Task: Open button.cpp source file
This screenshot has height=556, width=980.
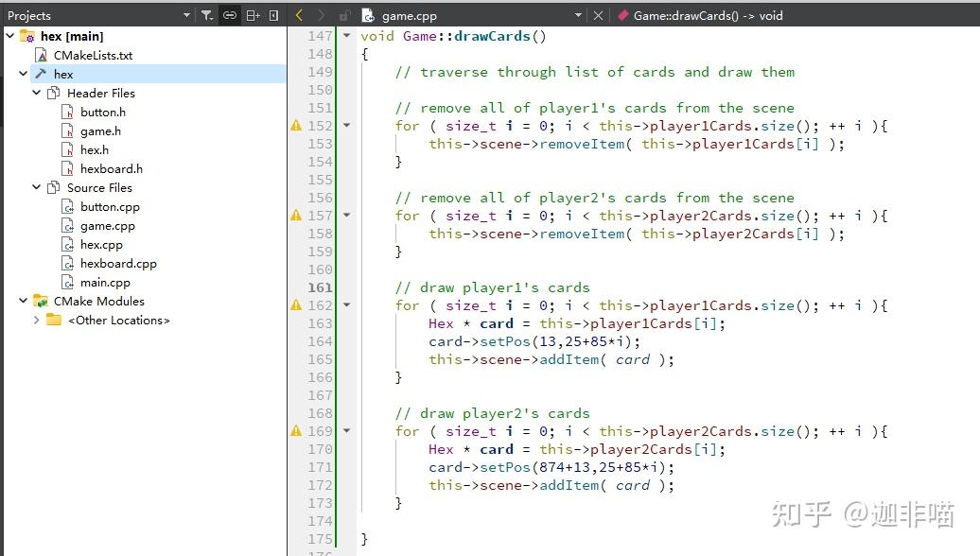Action: (x=110, y=206)
